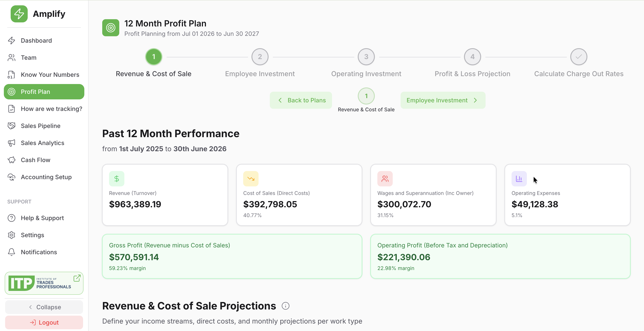The height and width of the screenshot is (331, 644).
Task: Click the Team people icon
Action: pyautogui.click(x=11, y=58)
